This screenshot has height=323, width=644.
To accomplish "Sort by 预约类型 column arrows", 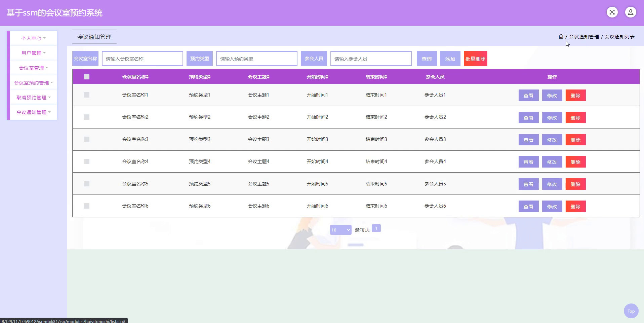I will (209, 77).
